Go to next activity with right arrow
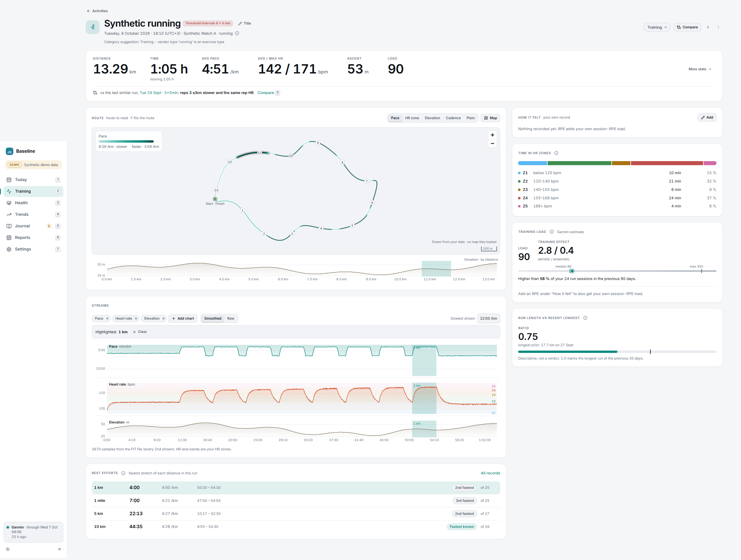The width and height of the screenshot is (741, 560). point(718,27)
